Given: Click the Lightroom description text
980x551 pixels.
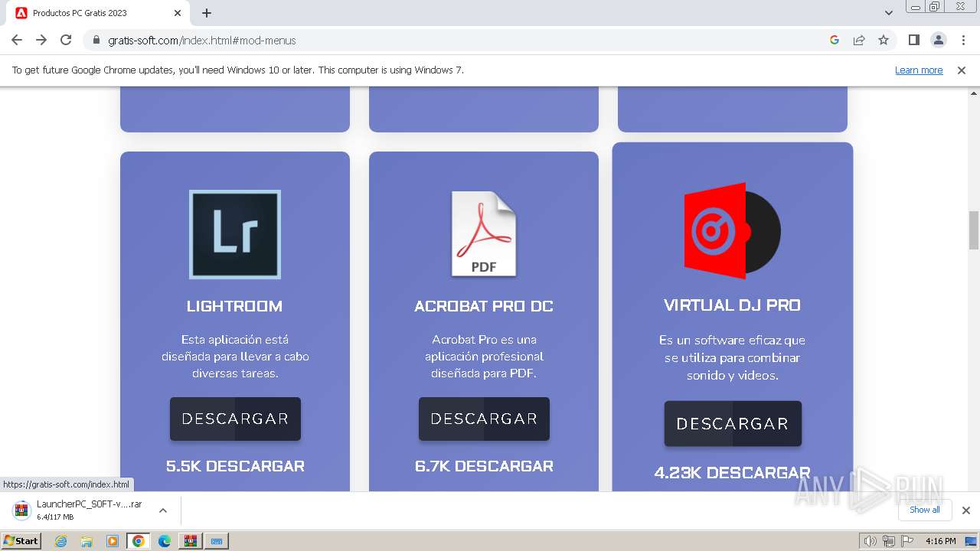Looking at the screenshot, I should pyautogui.click(x=235, y=357).
